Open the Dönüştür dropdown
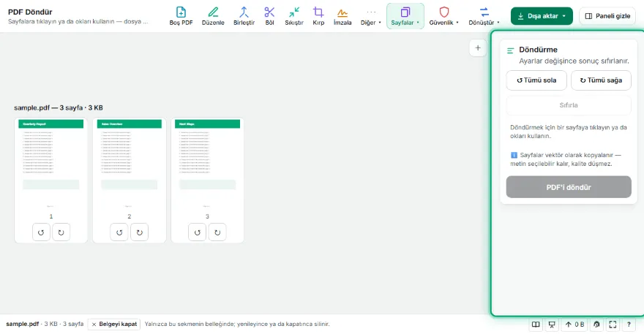The height and width of the screenshot is (334, 644). (484, 16)
